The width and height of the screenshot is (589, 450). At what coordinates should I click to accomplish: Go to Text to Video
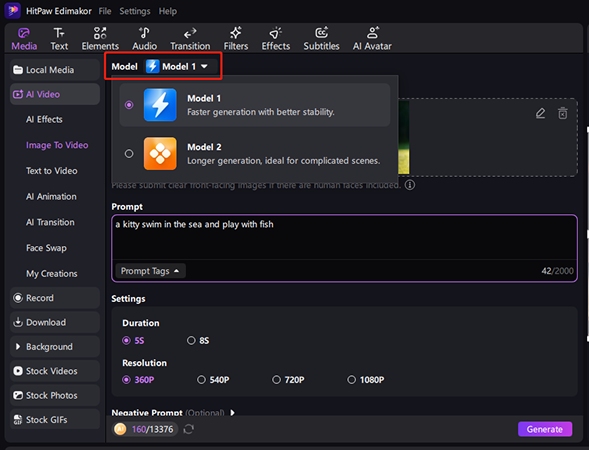(x=51, y=171)
